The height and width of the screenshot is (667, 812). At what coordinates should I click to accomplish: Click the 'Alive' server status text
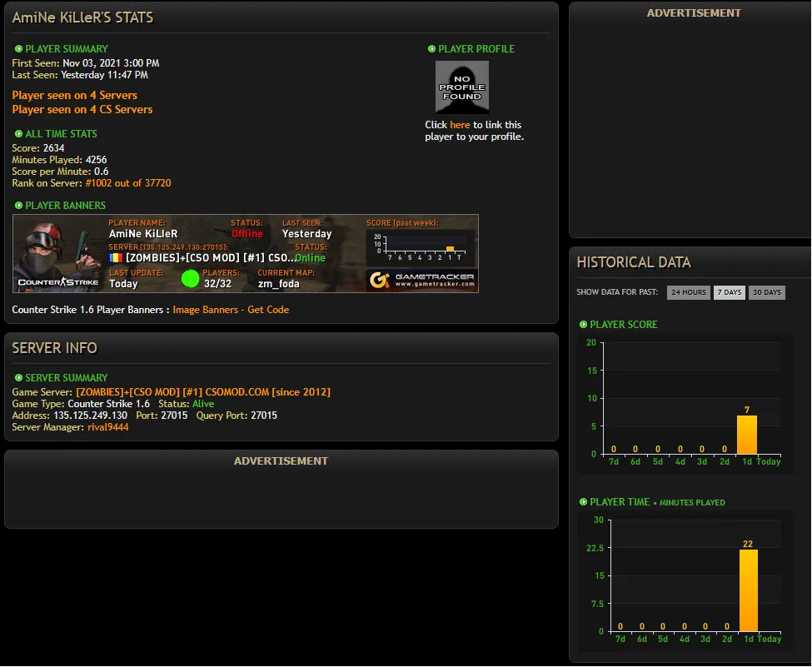(203, 404)
